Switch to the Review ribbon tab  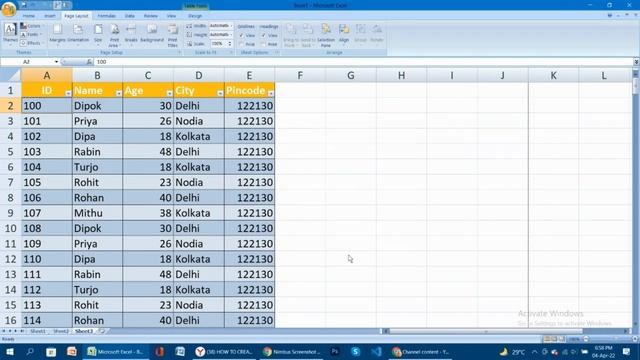(x=151, y=16)
